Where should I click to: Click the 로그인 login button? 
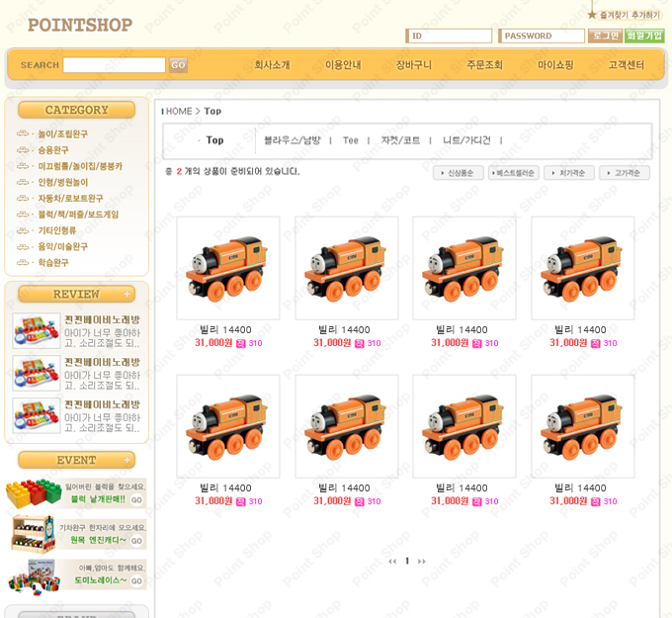tap(605, 36)
